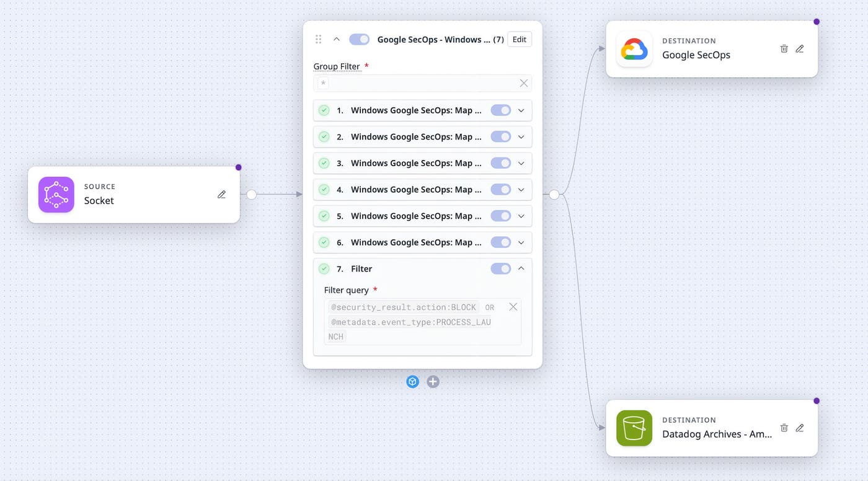Viewport: 868px width, 481px height.
Task: Expand processor 2 with chevron
Action: coord(521,137)
